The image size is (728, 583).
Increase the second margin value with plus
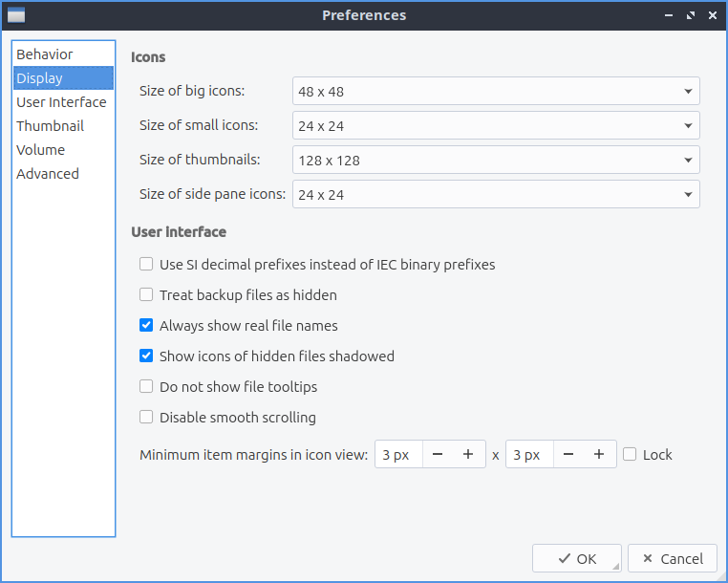click(599, 455)
